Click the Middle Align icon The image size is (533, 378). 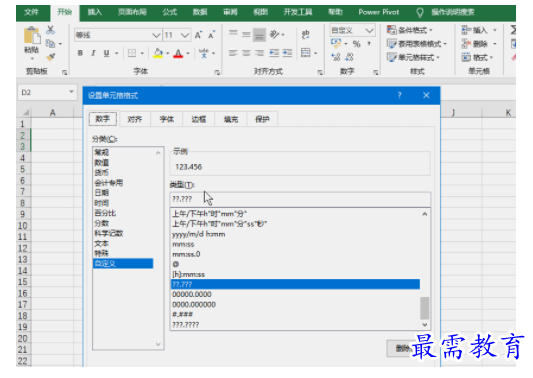pyautogui.click(x=246, y=34)
